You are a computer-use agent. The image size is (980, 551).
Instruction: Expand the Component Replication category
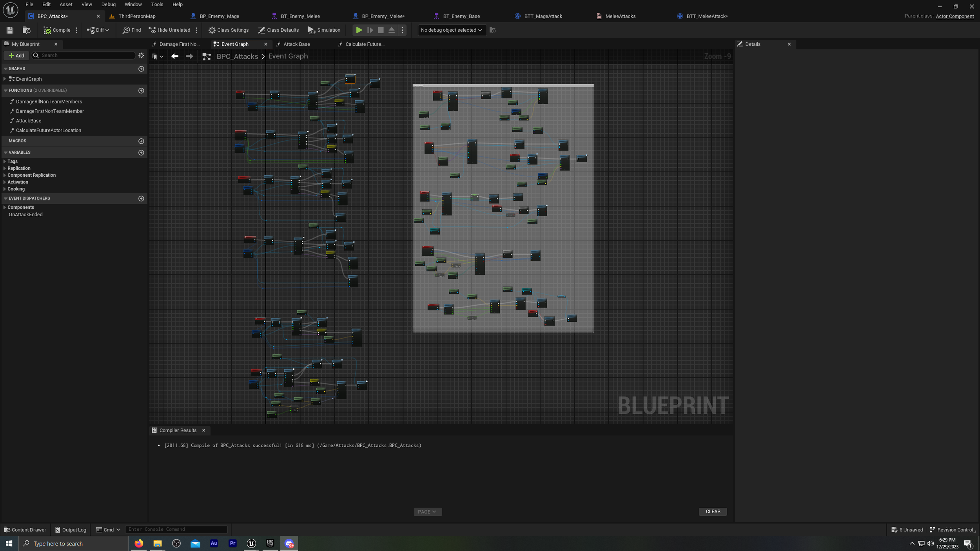pyautogui.click(x=5, y=175)
